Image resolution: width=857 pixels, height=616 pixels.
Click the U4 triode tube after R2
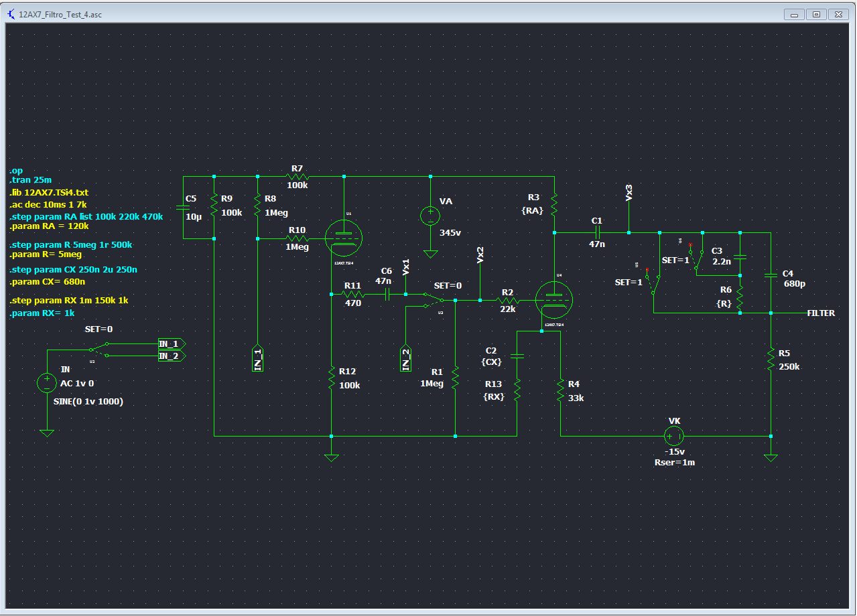pos(554,301)
